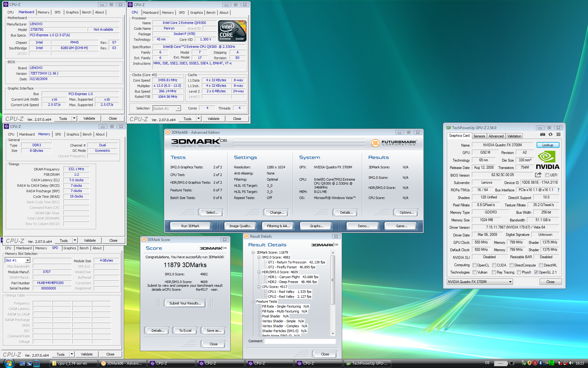Toggle the OpenCL checkbox
Viewport: 588px width, 368px height.
pyautogui.click(x=474, y=265)
